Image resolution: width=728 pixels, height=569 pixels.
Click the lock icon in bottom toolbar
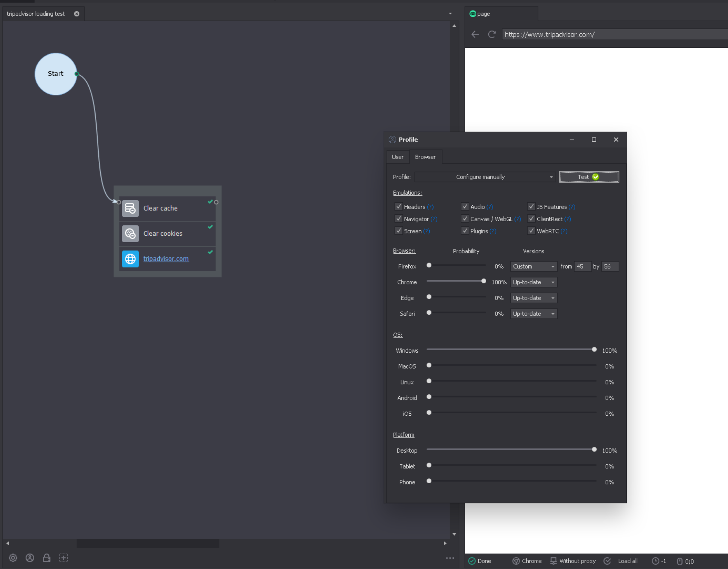[47, 558]
